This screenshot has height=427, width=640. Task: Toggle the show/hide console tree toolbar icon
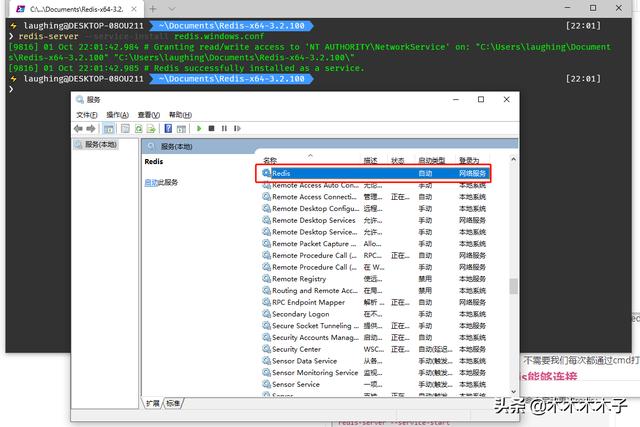pyautogui.click(x=109, y=129)
